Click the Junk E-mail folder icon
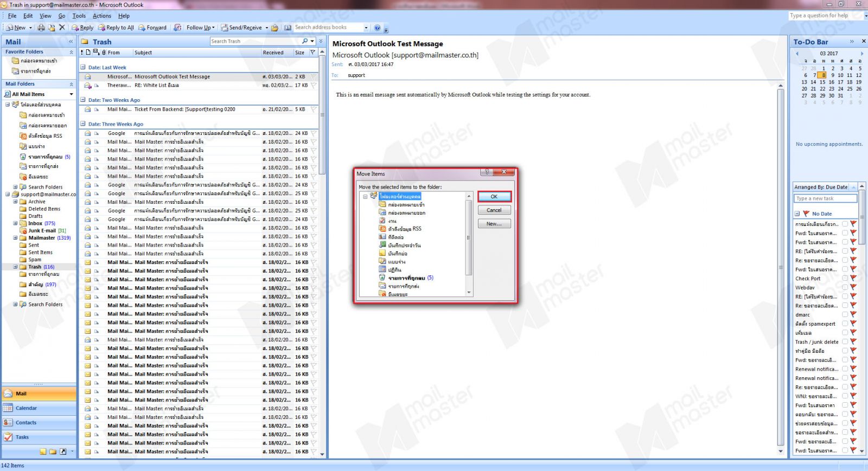The image size is (868, 471). [23, 230]
